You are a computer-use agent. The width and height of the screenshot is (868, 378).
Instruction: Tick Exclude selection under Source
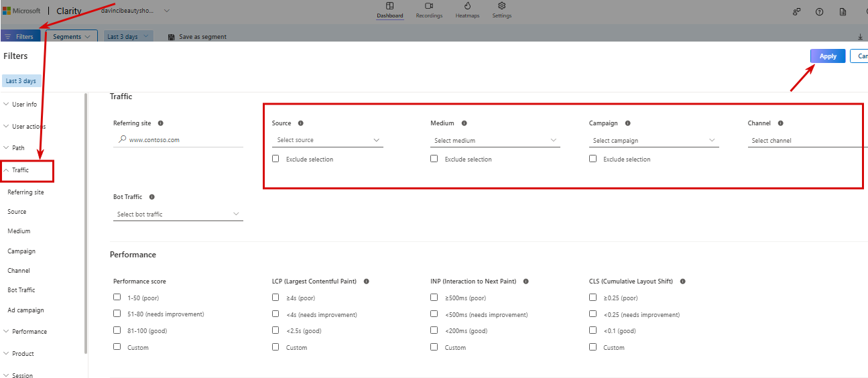point(275,159)
